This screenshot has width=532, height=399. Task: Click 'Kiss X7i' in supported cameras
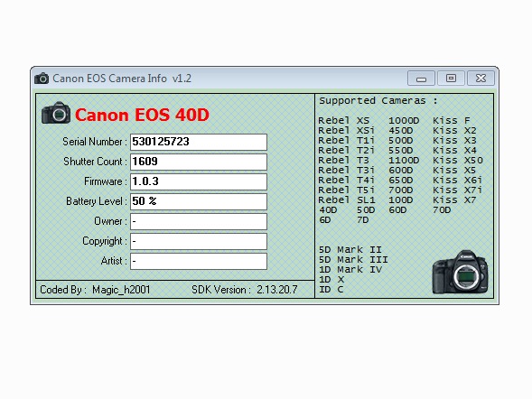pyautogui.click(x=458, y=190)
